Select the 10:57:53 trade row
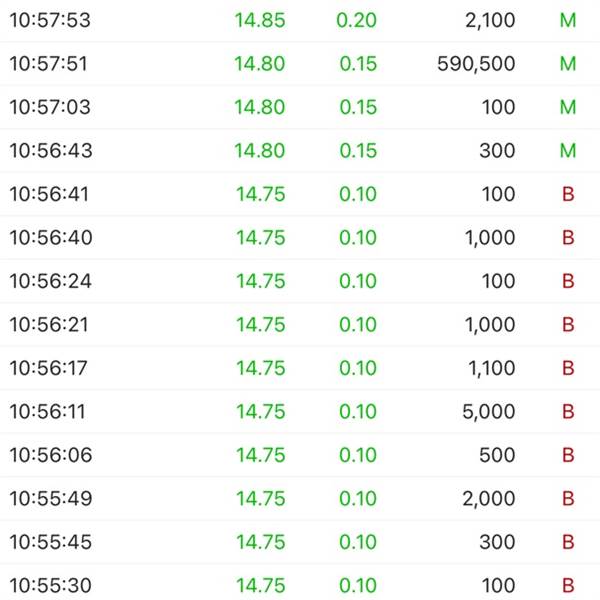This screenshot has height=600, width=600. point(300,21)
